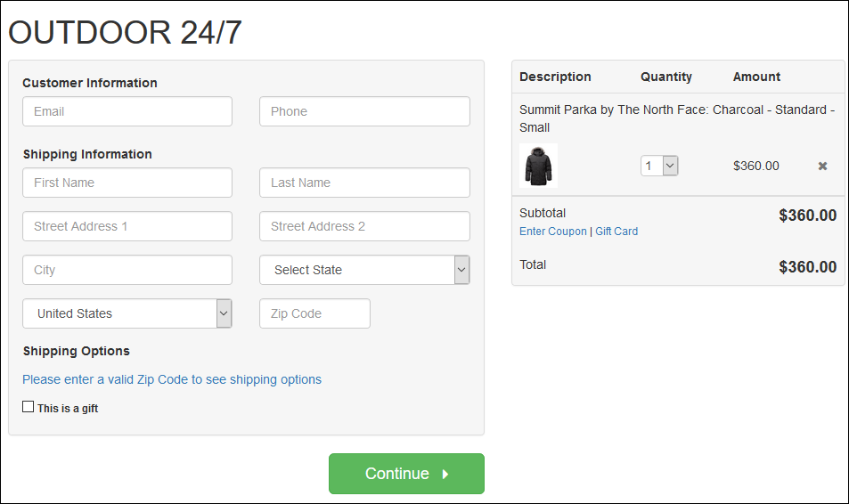The image size is (849, 504).
Task: Click the arrow icon on the Continue button
Action: pyautogui.click(x=445, y=475)
